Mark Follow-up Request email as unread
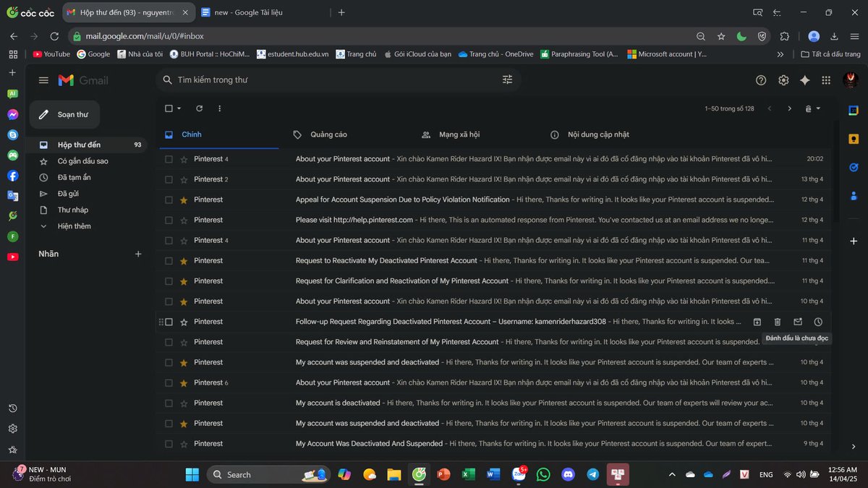 [x=798, y=322]
